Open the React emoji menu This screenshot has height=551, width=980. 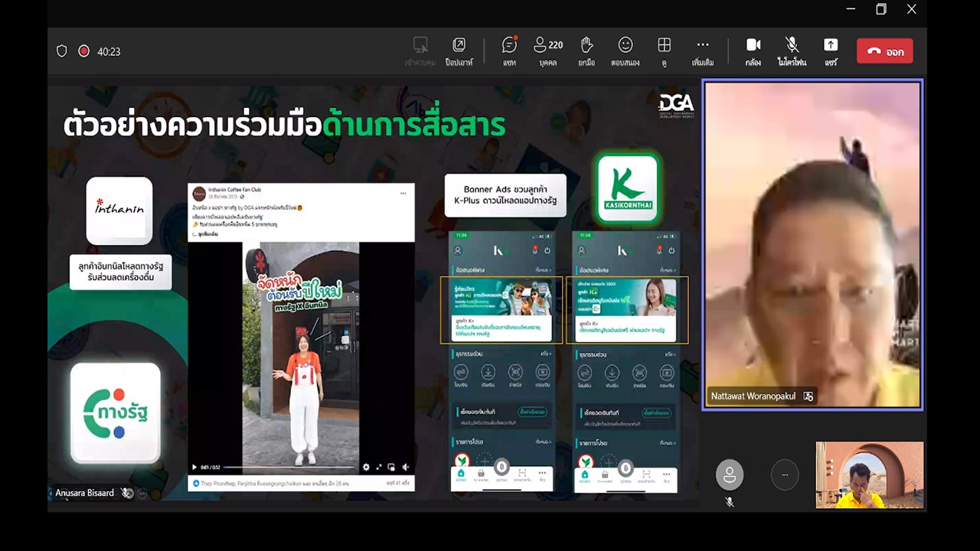(626, 51)
